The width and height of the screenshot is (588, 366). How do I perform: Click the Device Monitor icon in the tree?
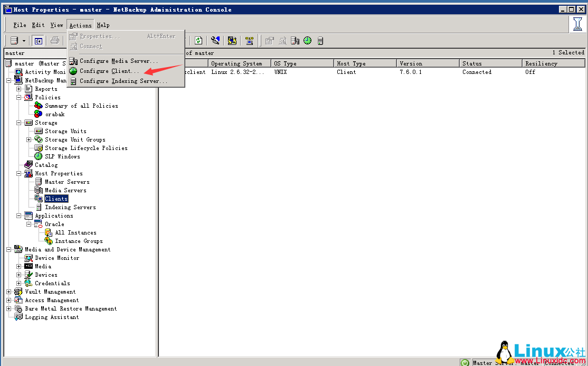click(x=28, y=258)
